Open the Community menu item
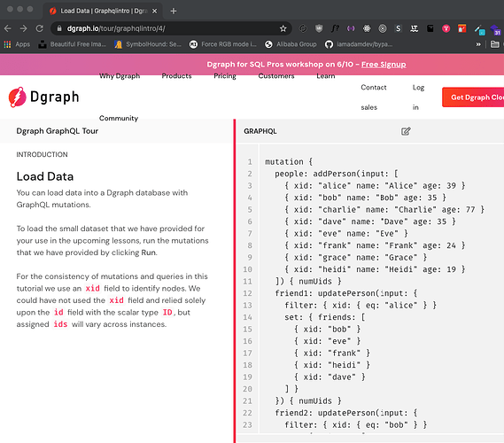The width and height of the screenshot is (504, 443). [119, 119]
